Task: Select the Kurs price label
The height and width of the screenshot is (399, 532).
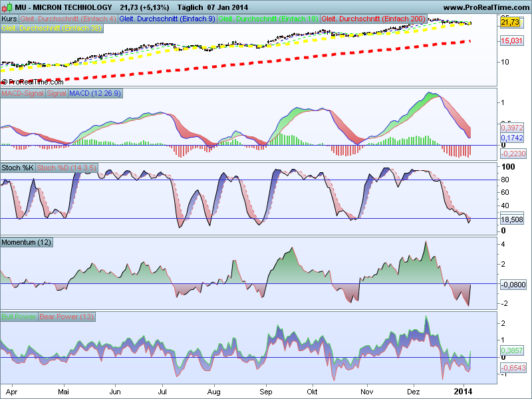Action: [9, 19]
